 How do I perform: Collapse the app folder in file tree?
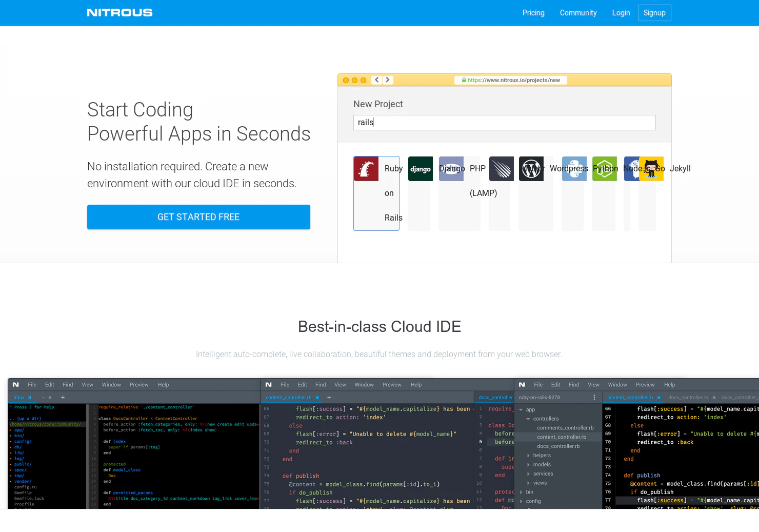pyautogui.click(x=521, y=410)
